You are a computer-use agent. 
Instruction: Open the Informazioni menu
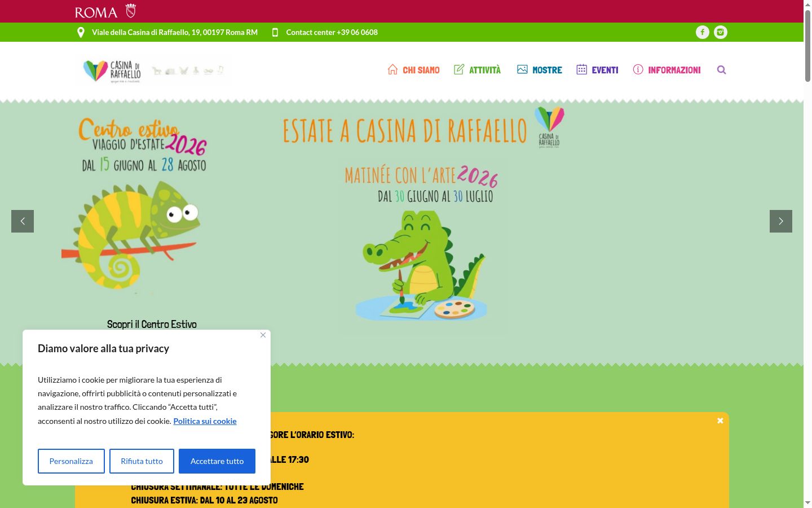(x=674, y=70)
